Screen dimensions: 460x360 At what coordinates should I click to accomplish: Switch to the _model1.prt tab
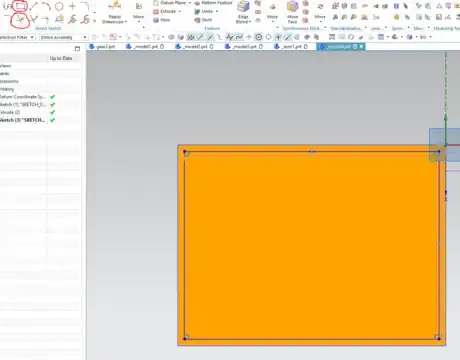click(145, 47)
